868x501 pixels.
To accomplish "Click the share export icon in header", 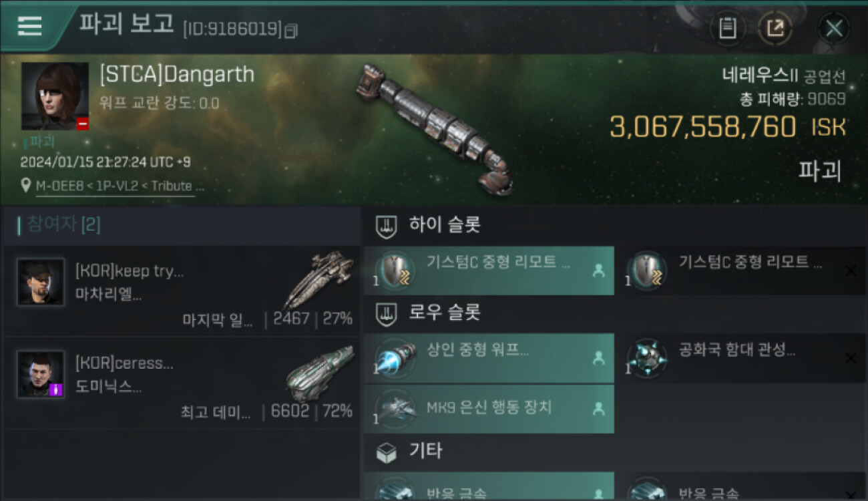I will tap(776, 28).
